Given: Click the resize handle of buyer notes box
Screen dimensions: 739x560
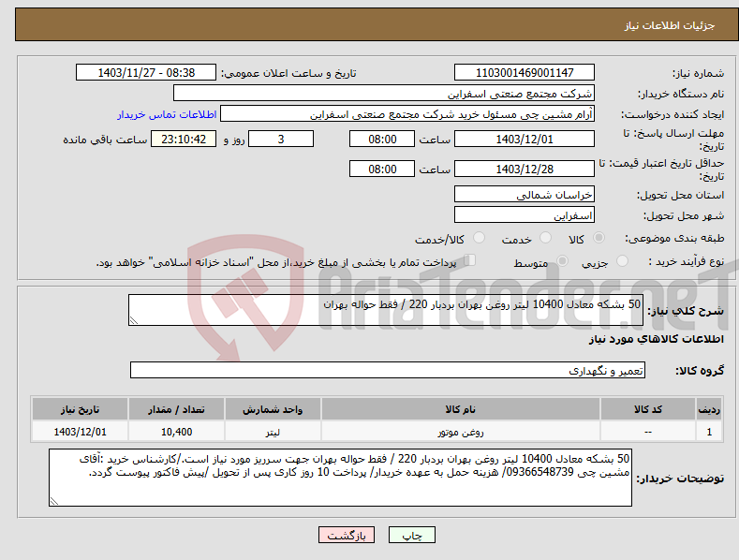Looking at the screenshot, I should (54, 502).
